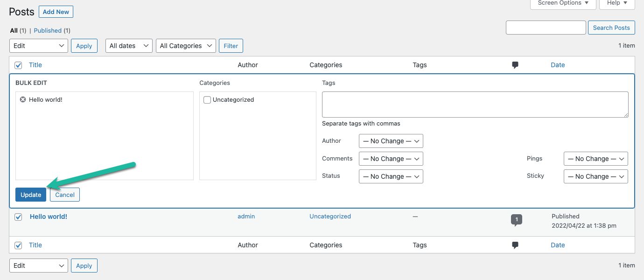Toggle select-all checkbox in table footer

point(18,245)
